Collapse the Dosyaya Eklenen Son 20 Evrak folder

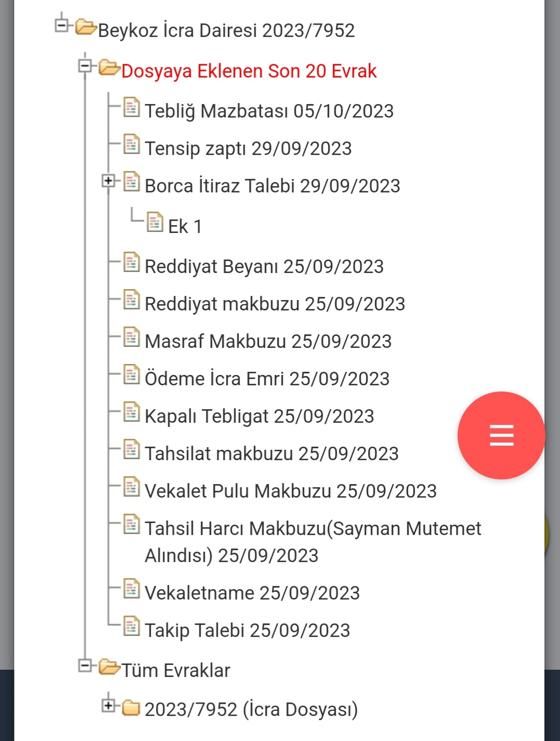pyautogui.click(x=85, y=66)
